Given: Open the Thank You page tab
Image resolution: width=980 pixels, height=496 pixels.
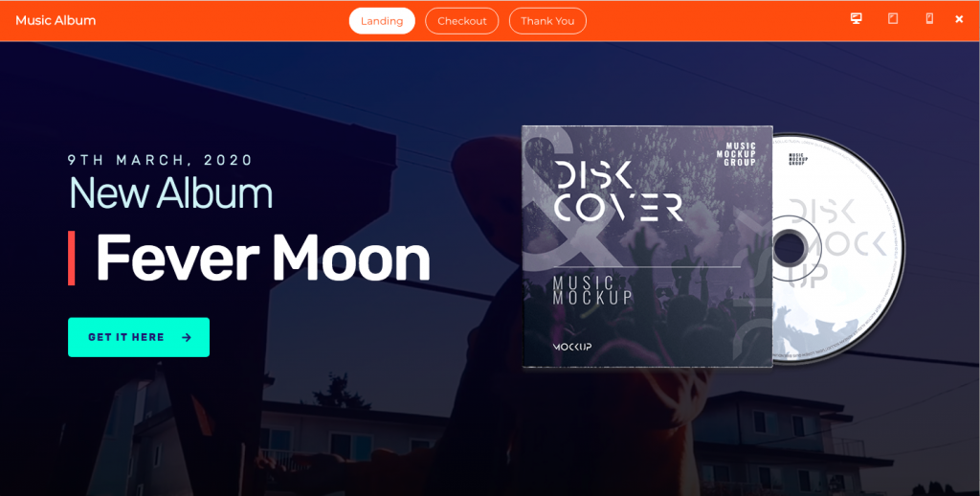Looking at the screenshot, I should tap(547, 21).
